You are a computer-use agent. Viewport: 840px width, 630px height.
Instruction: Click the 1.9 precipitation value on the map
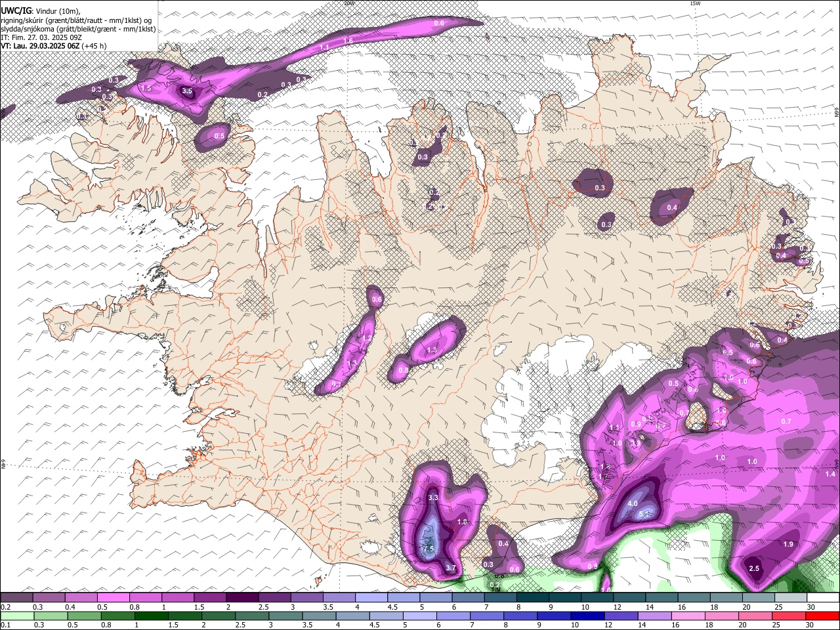point(788,544)
